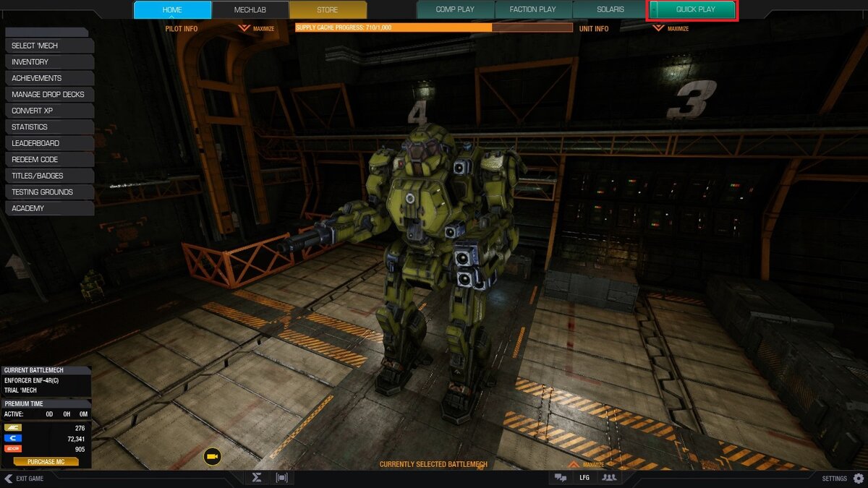Maximize the Pilot Info panel
This screenshot has width=868, height=488.
pos(256,28)
